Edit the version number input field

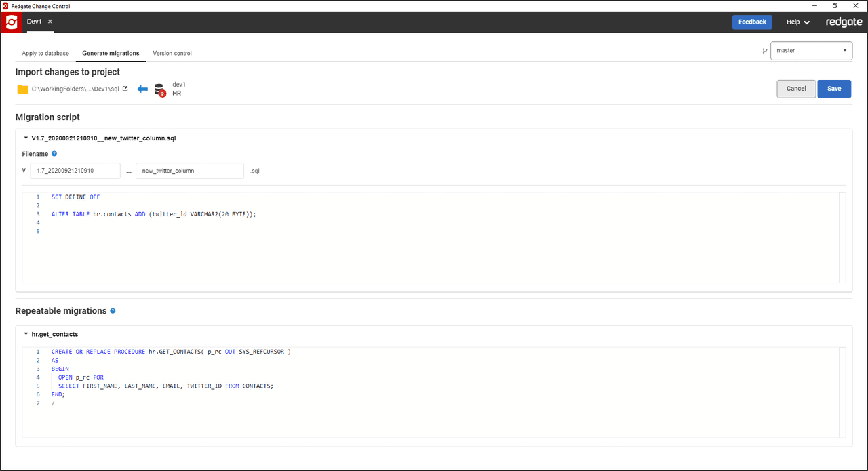click(x=75, y=171)
